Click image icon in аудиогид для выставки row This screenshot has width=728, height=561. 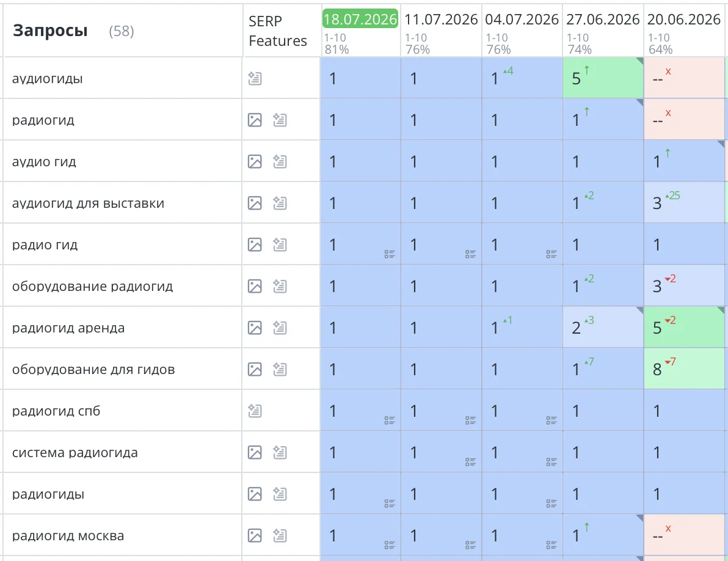255,203
